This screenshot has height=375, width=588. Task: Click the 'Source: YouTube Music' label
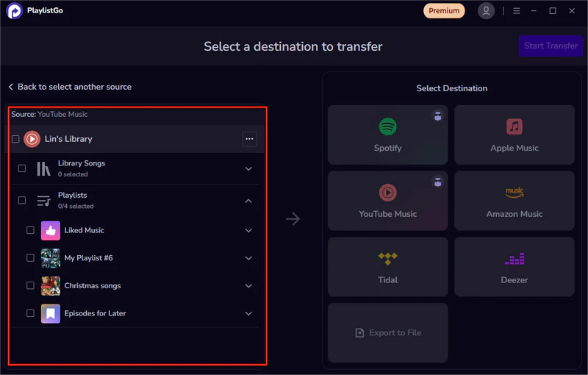[49, 115]
